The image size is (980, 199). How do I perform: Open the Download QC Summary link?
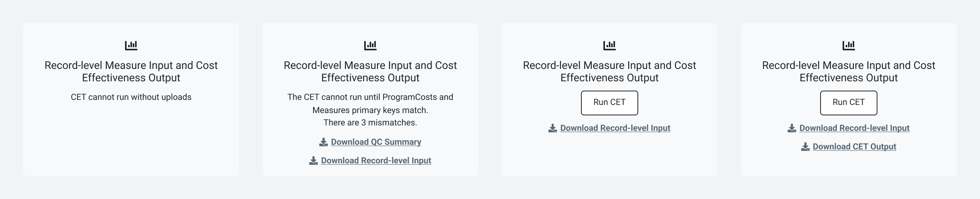(x=376, y=142)
